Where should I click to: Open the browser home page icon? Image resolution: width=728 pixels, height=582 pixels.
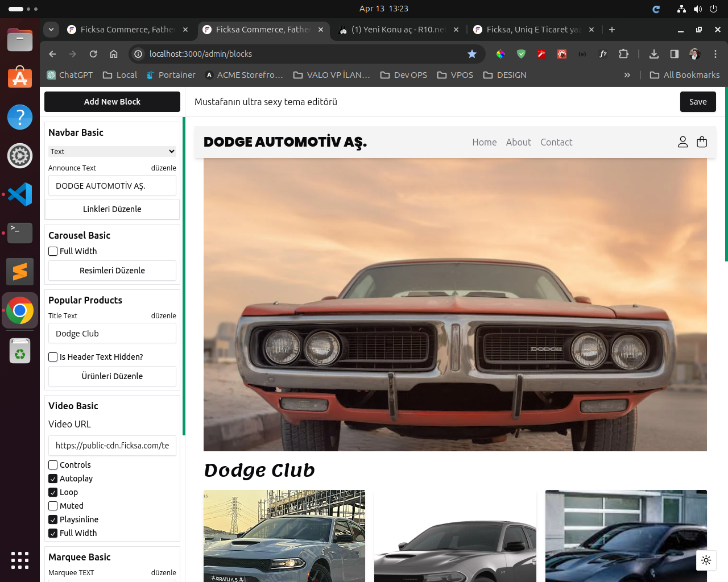click(114, 54)
